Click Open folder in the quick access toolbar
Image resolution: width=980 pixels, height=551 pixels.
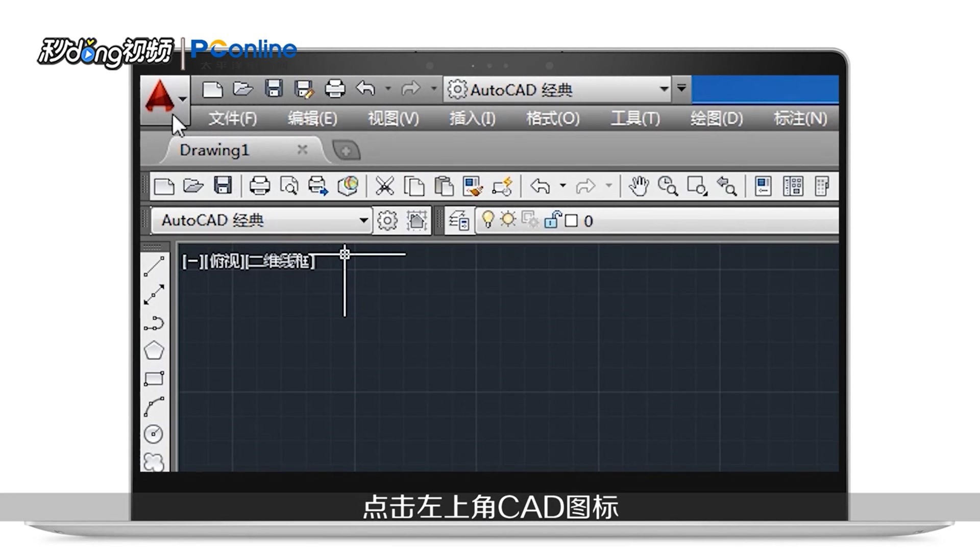243,89
